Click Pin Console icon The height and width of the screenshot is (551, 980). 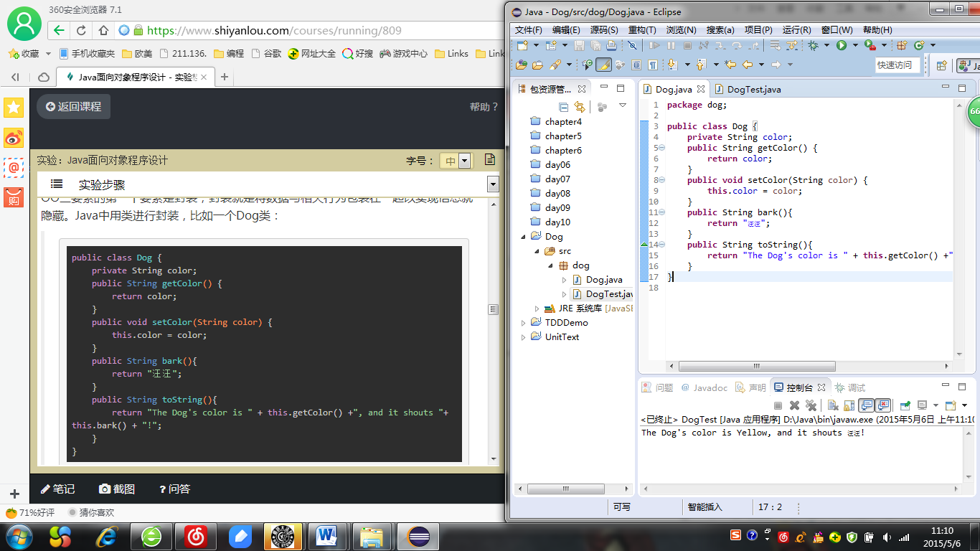(905, 405)
